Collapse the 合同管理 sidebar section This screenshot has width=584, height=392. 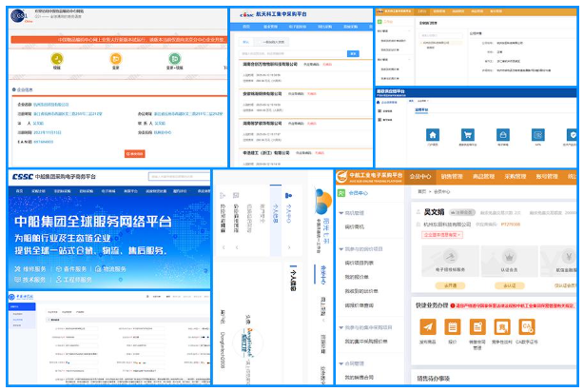point(341,363)
